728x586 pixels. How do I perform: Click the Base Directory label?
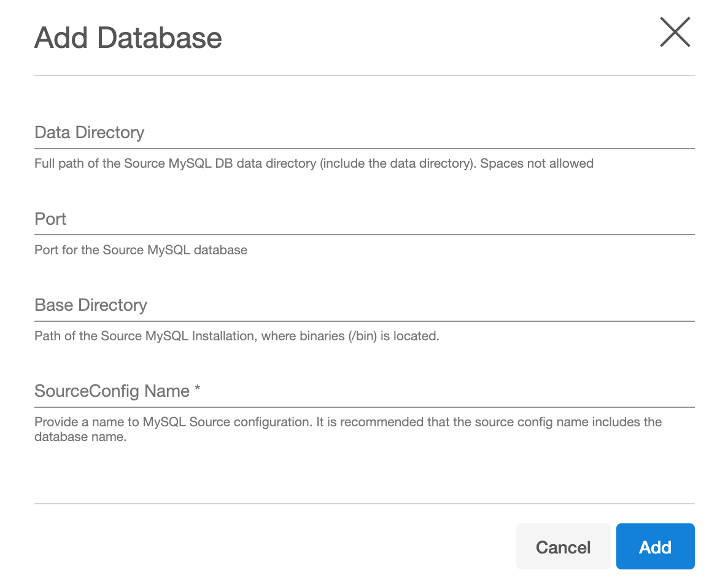[91, 305]
